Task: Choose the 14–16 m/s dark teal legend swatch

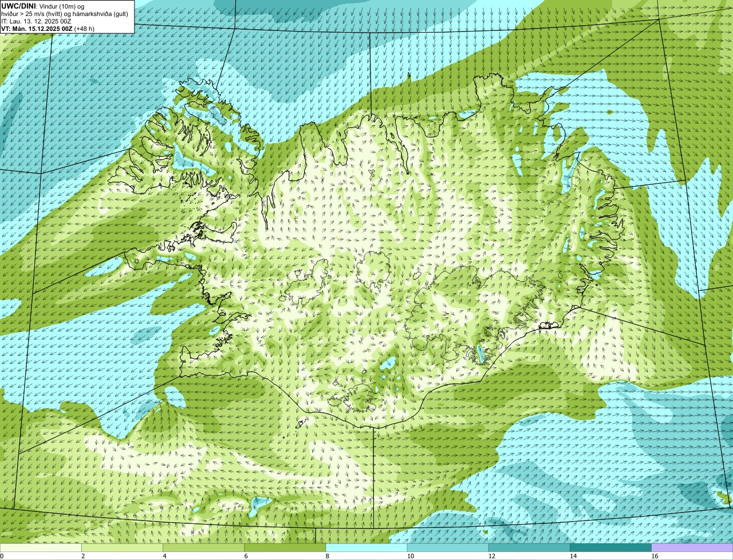Action: (x=610, y=548)
